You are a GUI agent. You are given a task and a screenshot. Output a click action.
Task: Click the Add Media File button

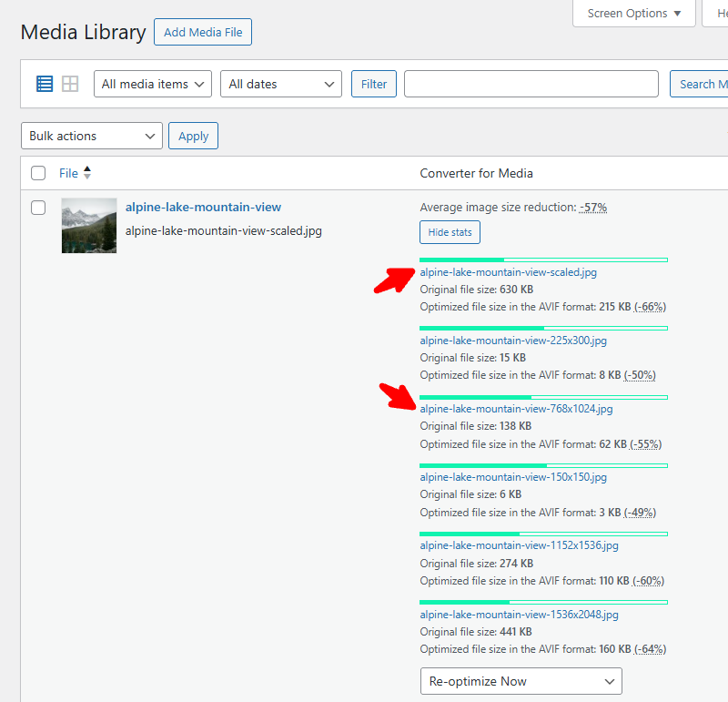(203, 32)
